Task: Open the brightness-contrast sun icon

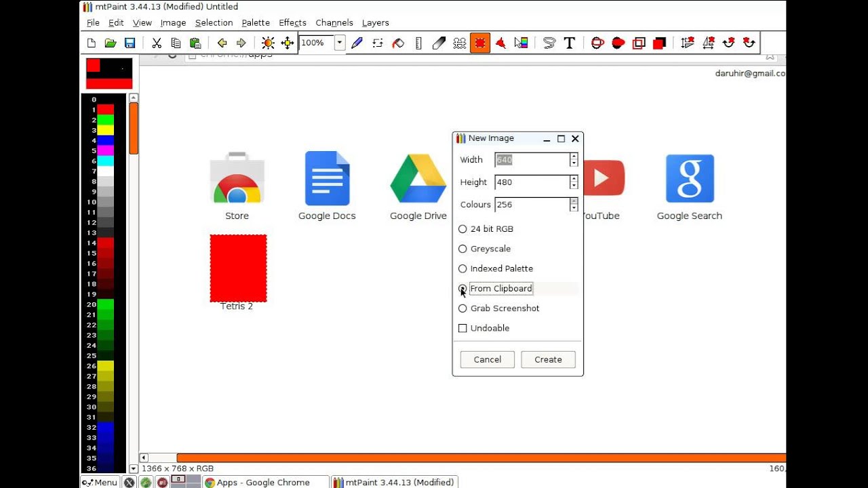Action: [x=268, y=43]
